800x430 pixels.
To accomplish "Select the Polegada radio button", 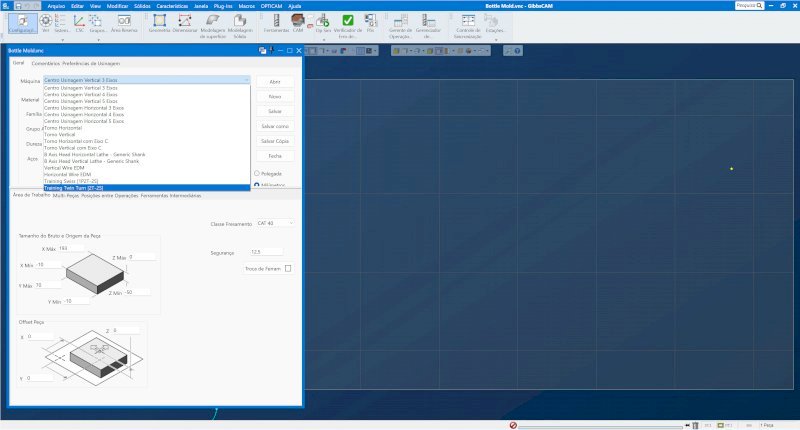I will [x=257, y=173].
